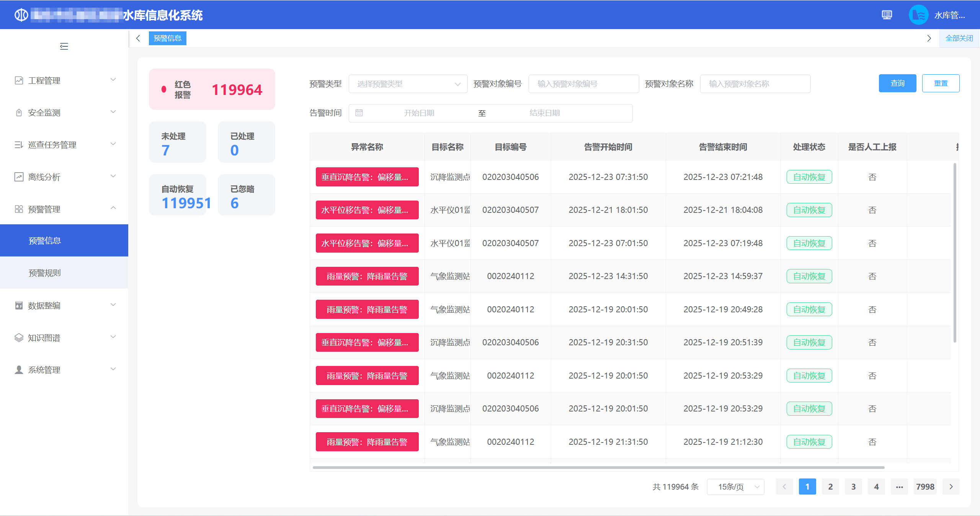The height and width of the screenshot is (516, 980).
Task: Click the 知识图谱 layers icon in the sidebar
Action: [x=19, y=338]
